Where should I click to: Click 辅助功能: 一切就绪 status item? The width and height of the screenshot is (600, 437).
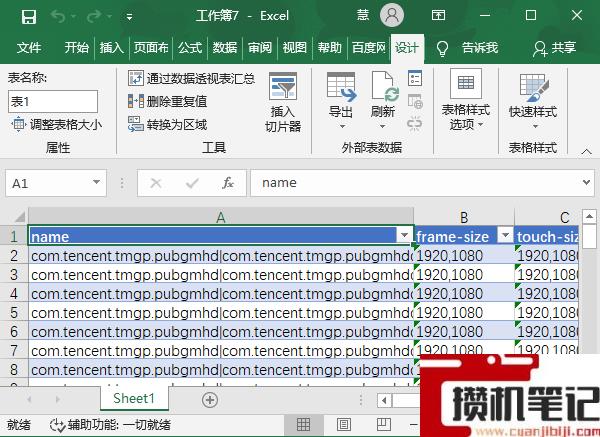click(110, 425)
